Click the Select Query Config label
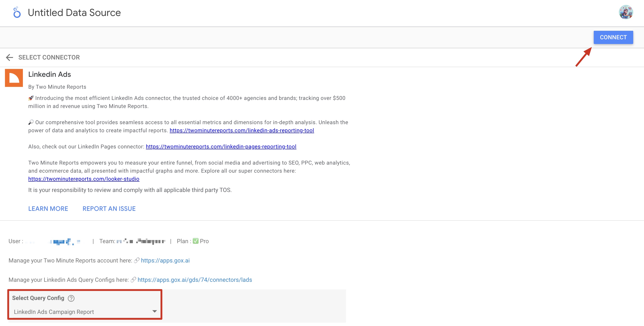 pos(38,298)
